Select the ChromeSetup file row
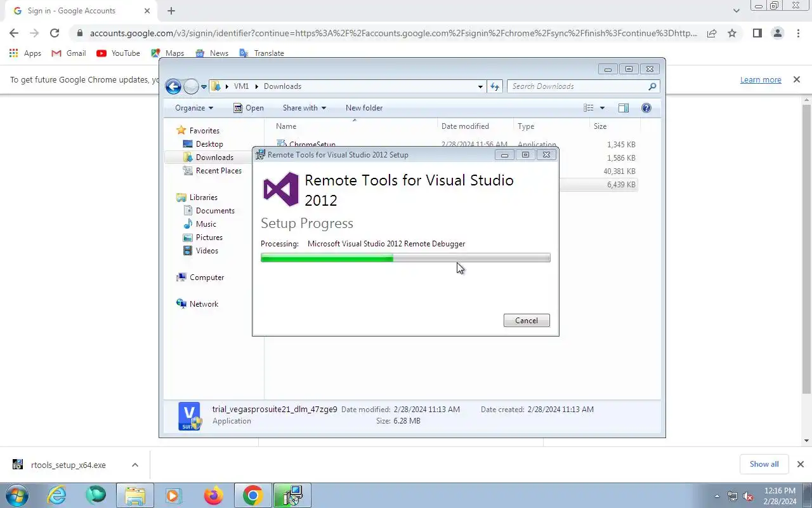The width and height of the screenshot is (812, 508). coord(456,145)
